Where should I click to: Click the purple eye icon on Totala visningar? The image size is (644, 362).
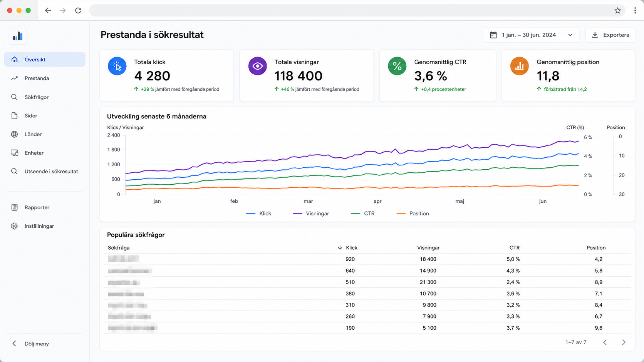pyautogui.click(x=257, y=66)
